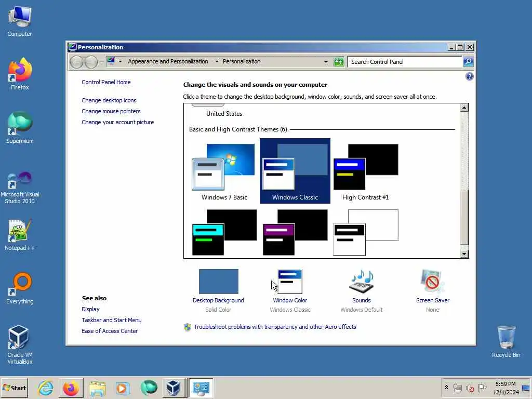Open the Everything desktop shortcut
532x399 pixels.
coord(20,288)
